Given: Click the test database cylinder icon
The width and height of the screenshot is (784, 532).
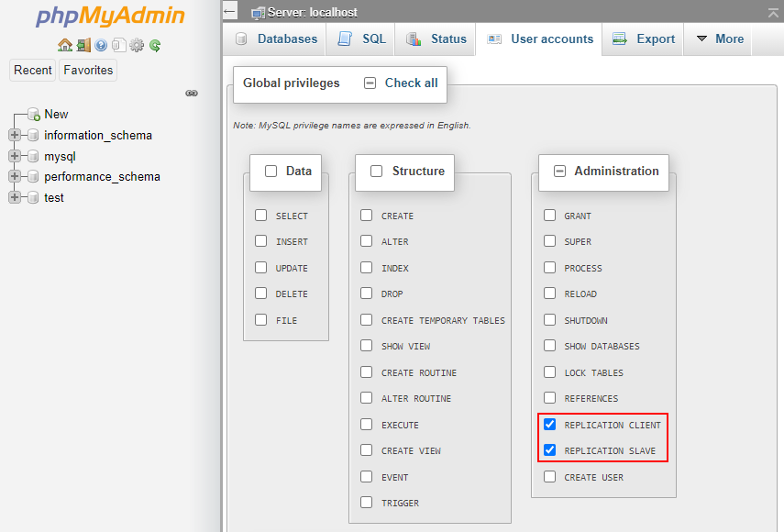Looking at the screenshot, I should click(33, 197).
